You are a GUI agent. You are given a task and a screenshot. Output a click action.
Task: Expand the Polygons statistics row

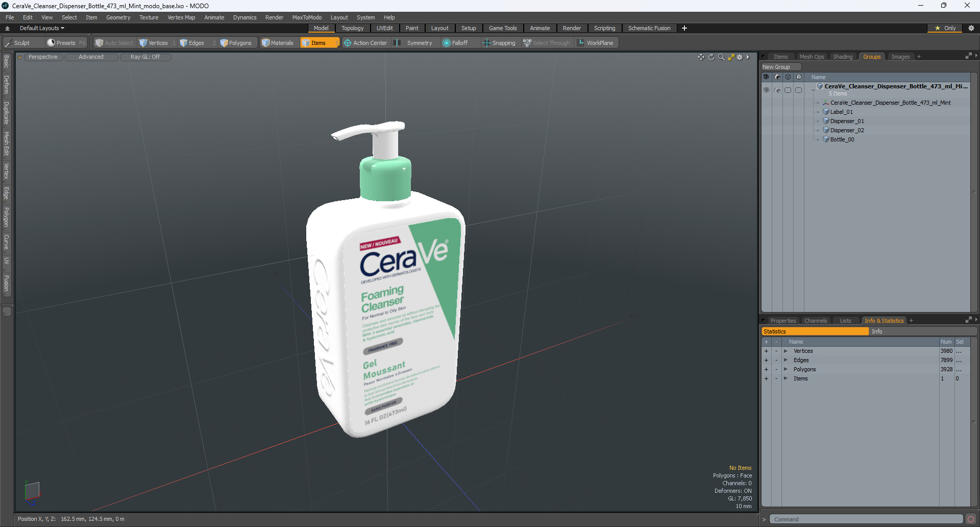(x=786, y=369)
